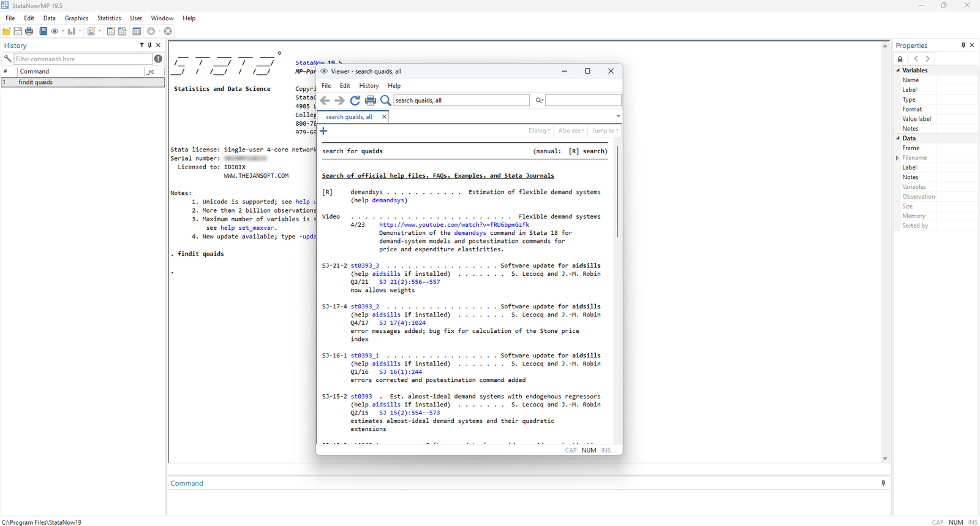The image size is (980, 526).
Task: Click the Viewer find-in-page search field
Action: [x=583, y=101]
